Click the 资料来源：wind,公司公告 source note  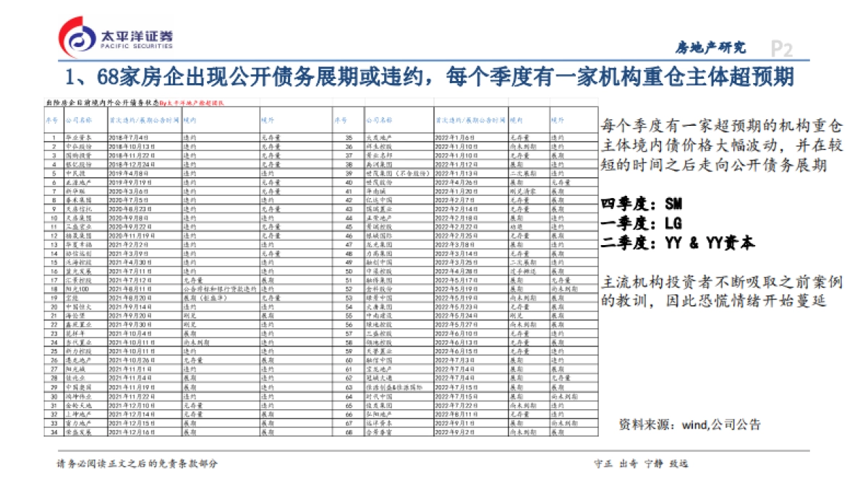point(690,424)
